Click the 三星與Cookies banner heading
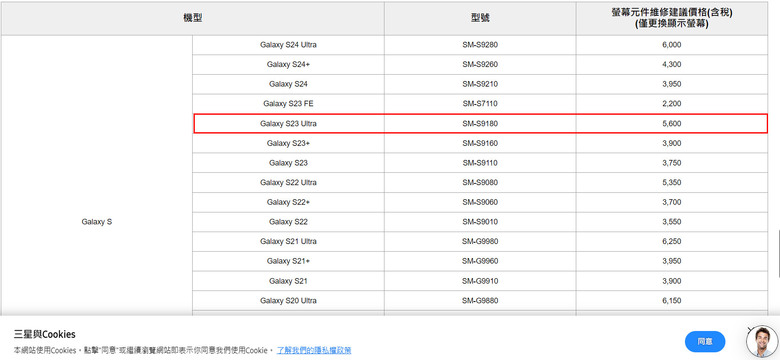Image resolution: width=780 pixels, height=360 pixels. point(45,334)
